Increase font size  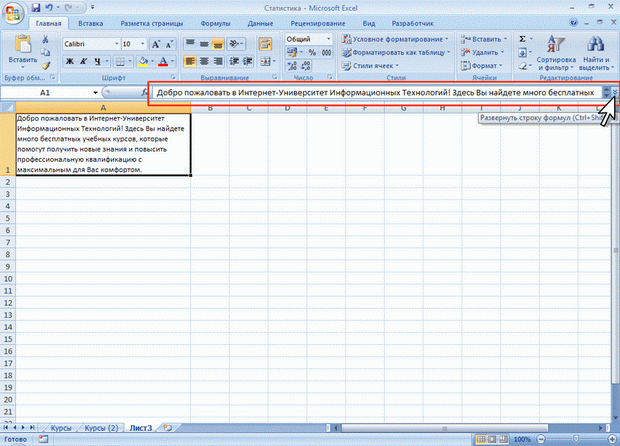(156, 44)
